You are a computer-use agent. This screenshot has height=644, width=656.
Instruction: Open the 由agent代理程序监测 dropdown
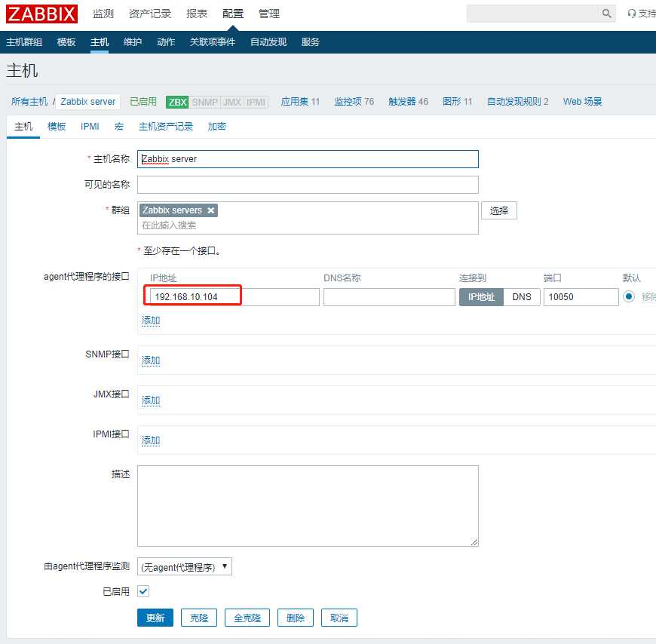[x=184, y=566]
